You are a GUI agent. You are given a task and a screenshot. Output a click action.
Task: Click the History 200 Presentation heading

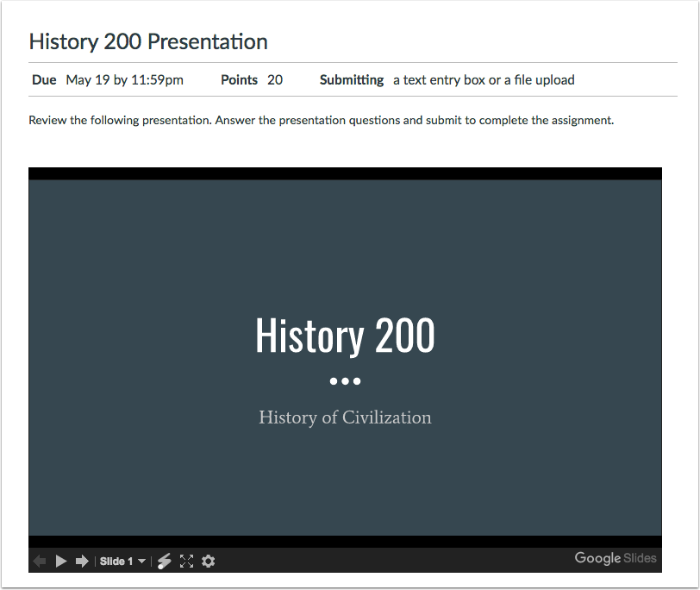click(147, 41)
